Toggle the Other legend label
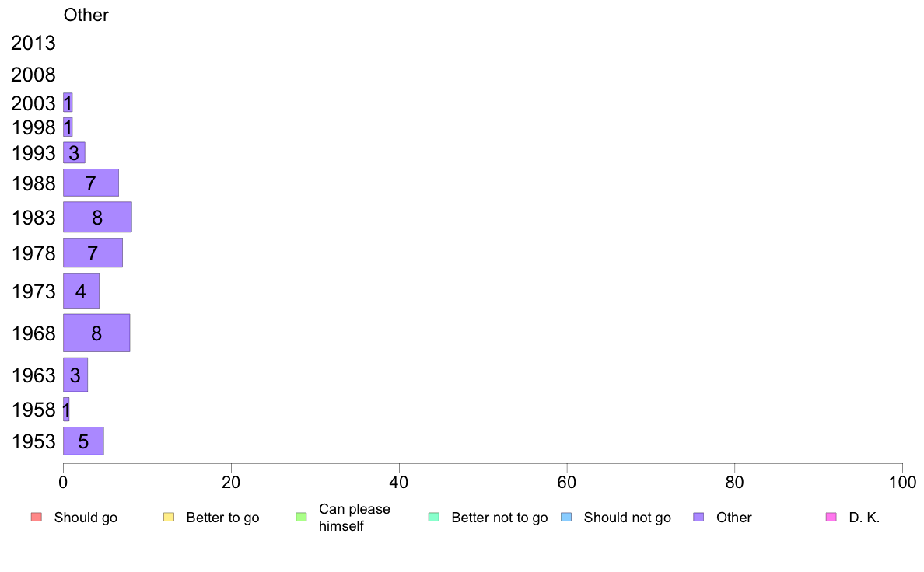Screen dimensions: 924x572 pos(733,518)
